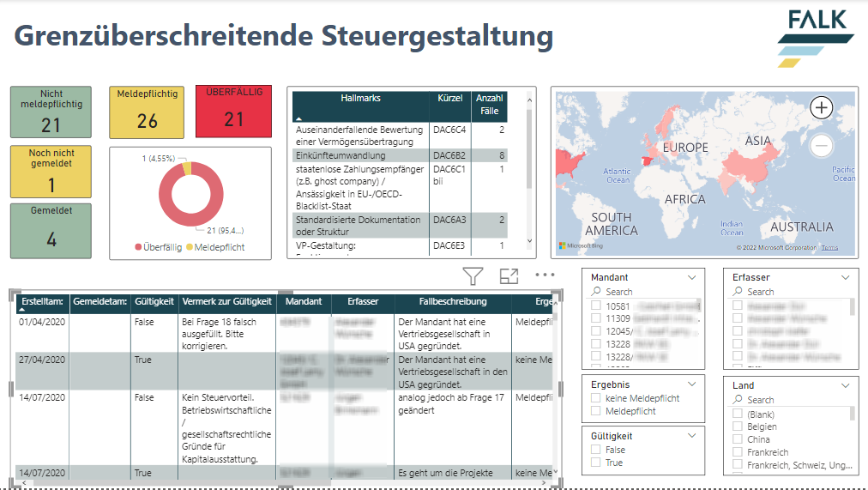868x490 pixels.
Task: Select the Noch nicht gemeldet card
Action: (x=51, y=172)
